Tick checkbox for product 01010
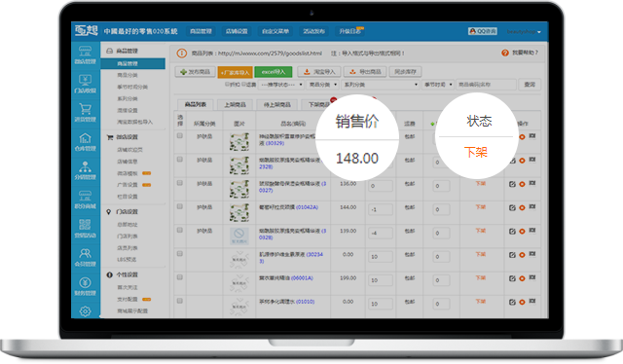623x364 pixels. (x=179, y=301)
